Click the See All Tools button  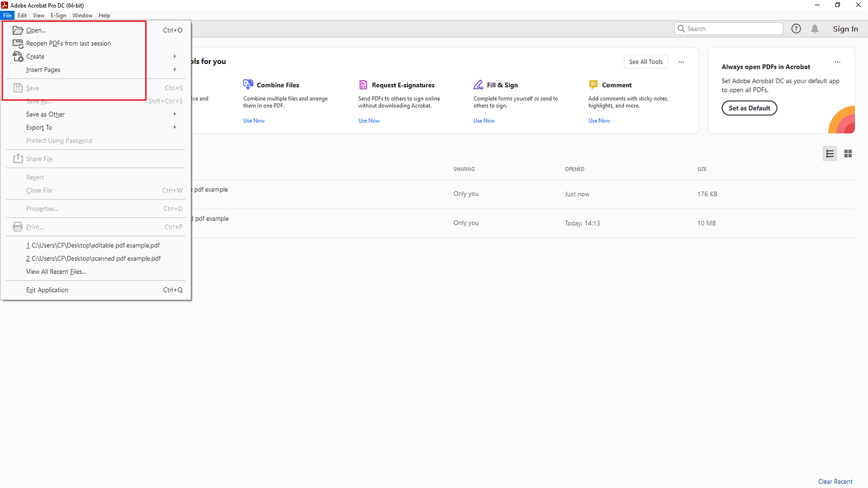pos(646,62)
